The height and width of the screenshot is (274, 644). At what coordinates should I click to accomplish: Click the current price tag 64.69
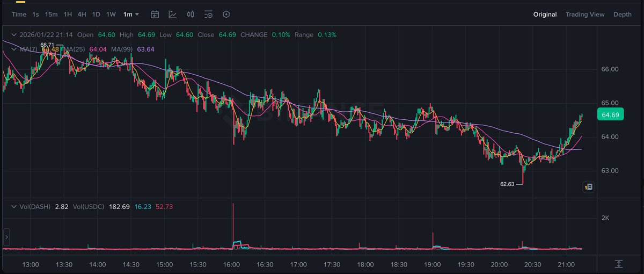610,115
